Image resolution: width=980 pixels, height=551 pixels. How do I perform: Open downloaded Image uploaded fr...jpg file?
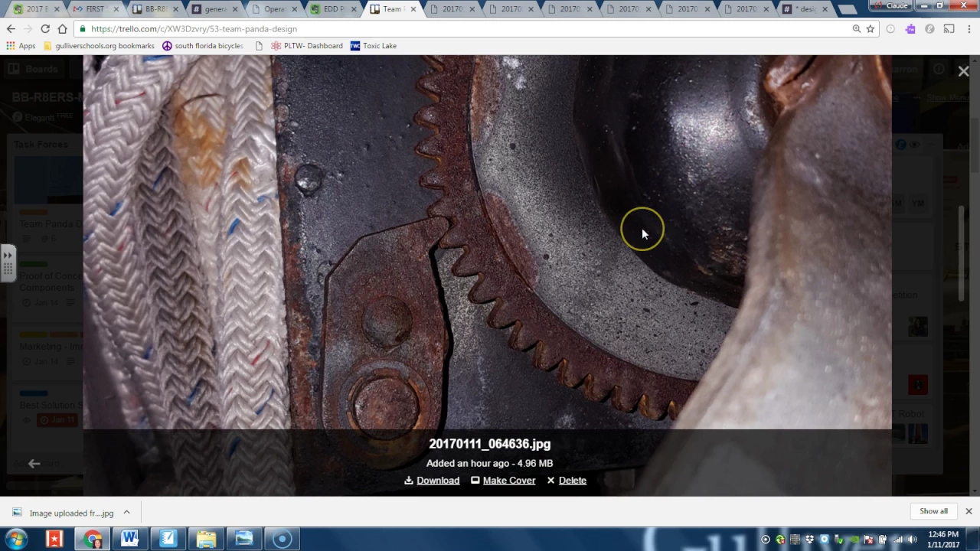point(63,513)
